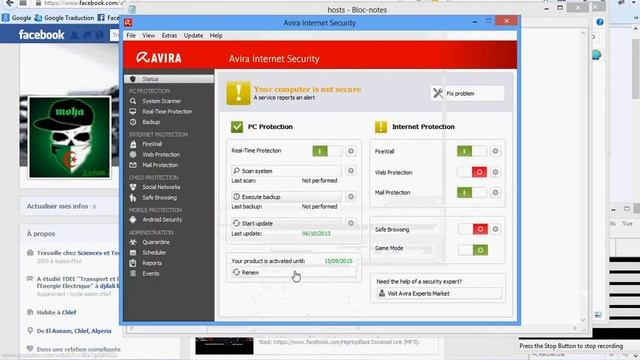Open Start update settings gear
This screenshot has height=360, width=640.
[351, 223]
